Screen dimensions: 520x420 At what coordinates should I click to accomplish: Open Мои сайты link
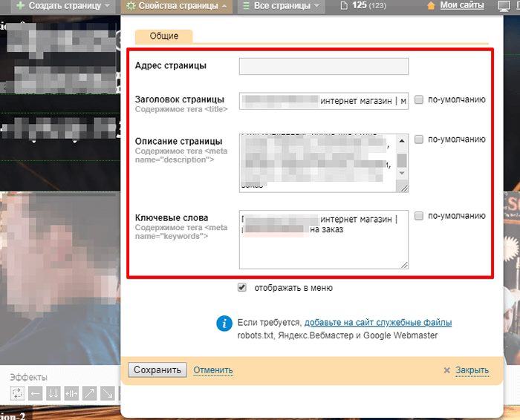point(461,5)
